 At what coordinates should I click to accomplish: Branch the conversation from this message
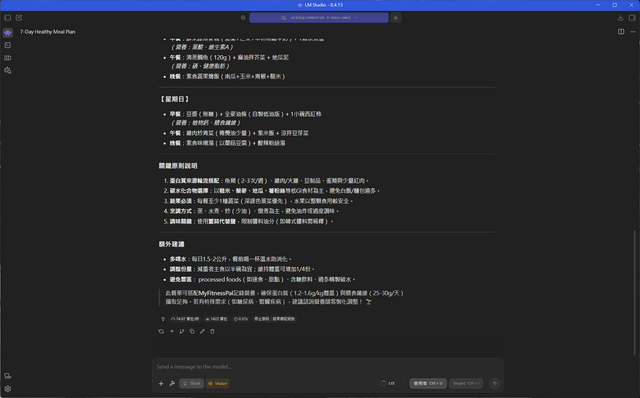pyautogui.click(x=182, y=331)
